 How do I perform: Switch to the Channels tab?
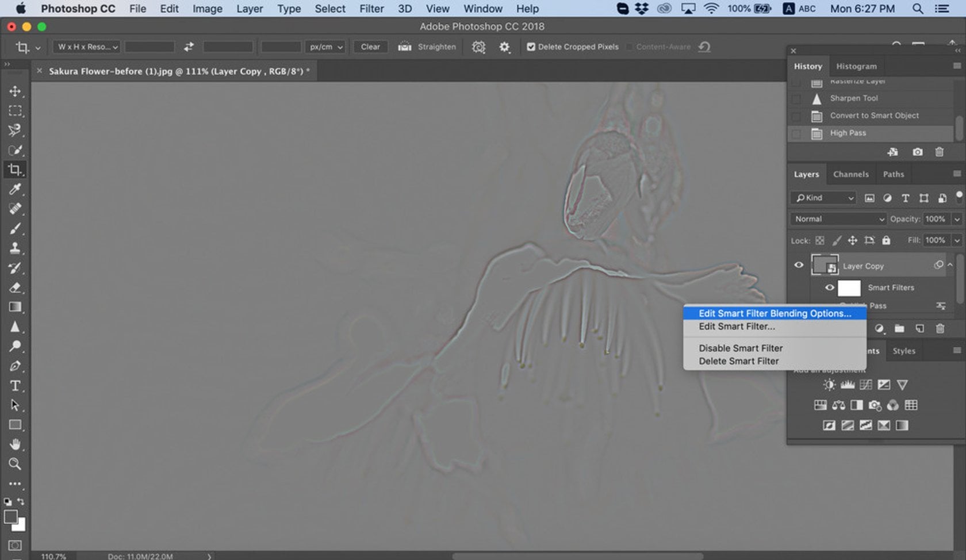coord(850,174)
